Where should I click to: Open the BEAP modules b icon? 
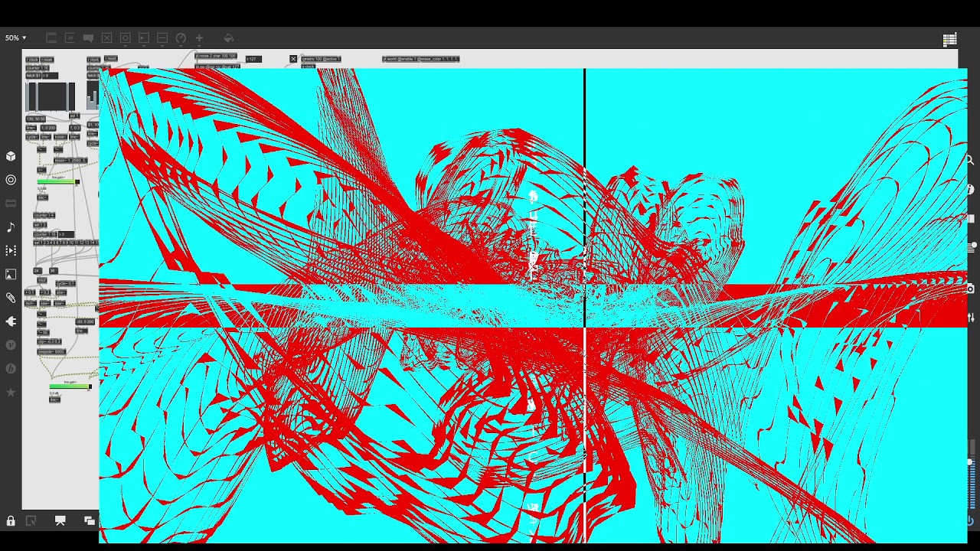coord(11,368)
